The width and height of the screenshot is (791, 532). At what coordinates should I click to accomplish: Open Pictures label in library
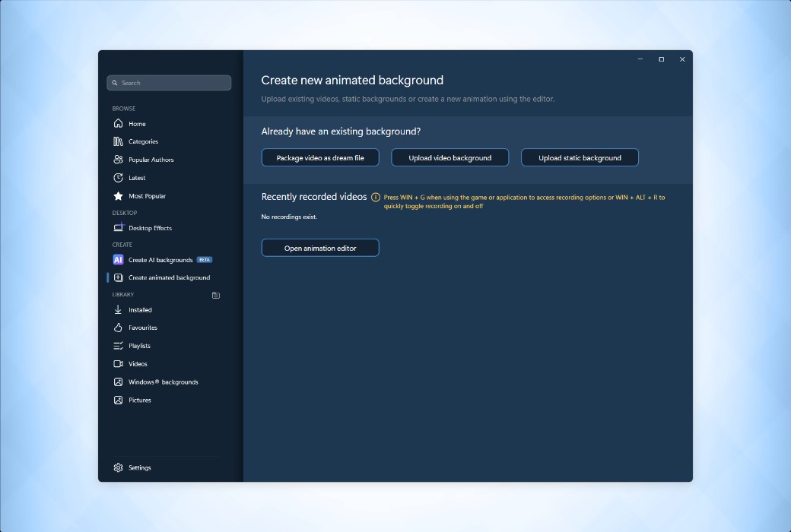pos(140,401)
